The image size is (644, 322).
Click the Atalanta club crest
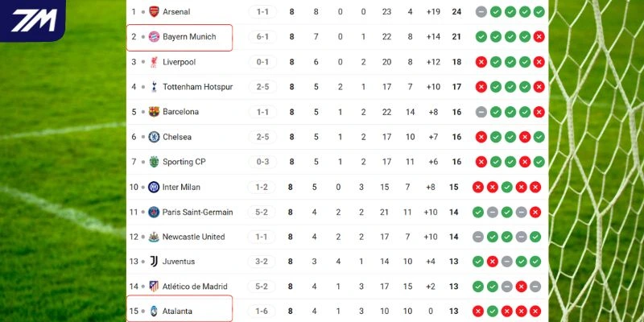(x=154, y=311)
